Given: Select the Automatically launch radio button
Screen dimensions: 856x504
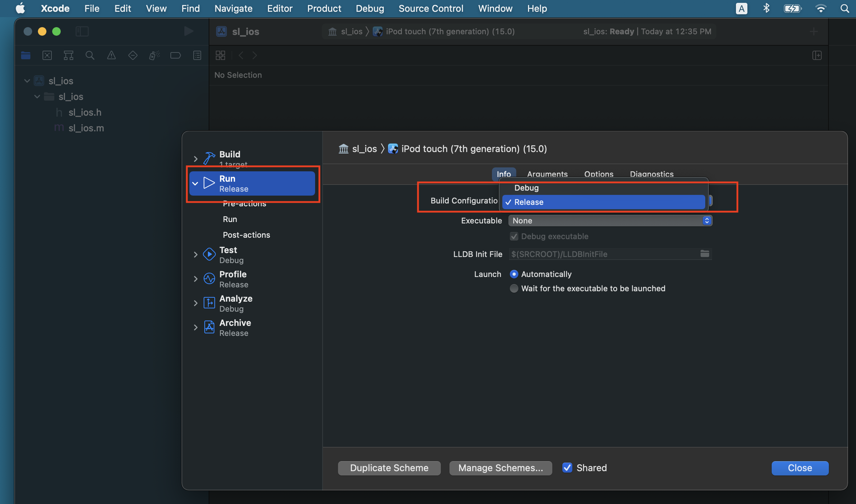Looking at the screenshot, I should tap(514, 274).
